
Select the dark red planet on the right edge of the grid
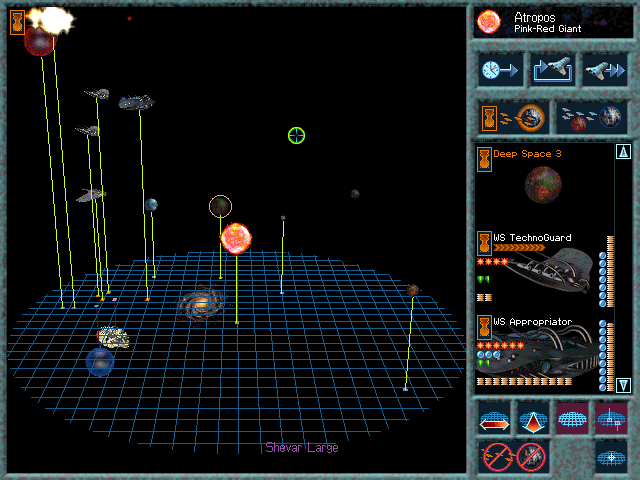point(413,290)
